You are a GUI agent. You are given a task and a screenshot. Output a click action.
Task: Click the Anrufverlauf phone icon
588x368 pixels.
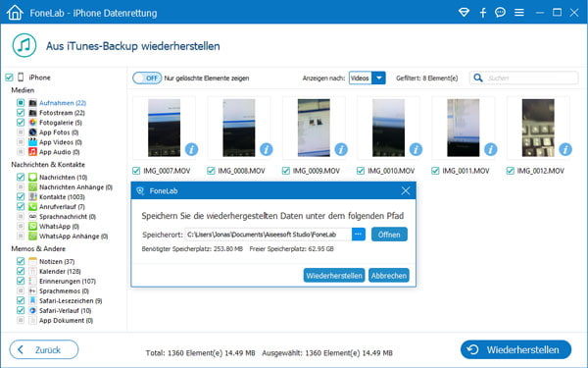[33, 206]
